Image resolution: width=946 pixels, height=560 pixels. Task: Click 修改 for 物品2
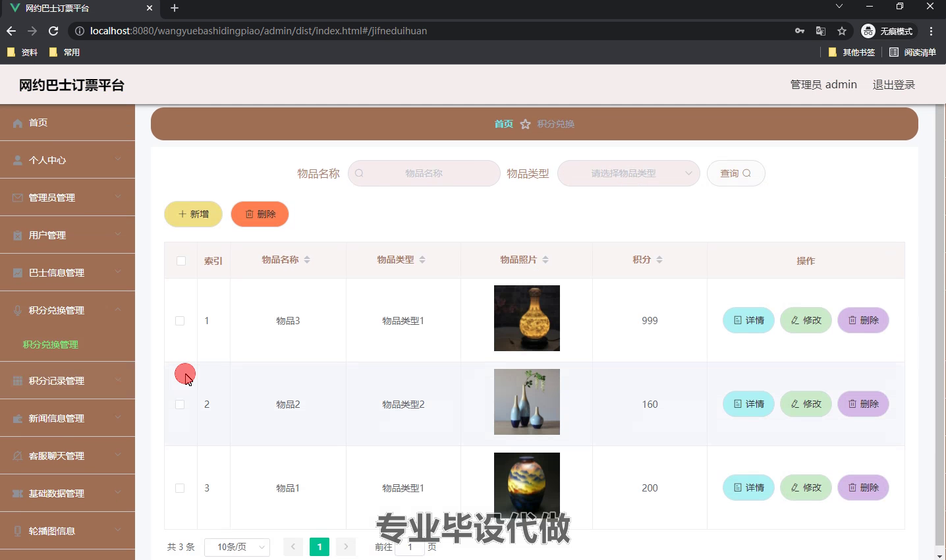(806, 404)
